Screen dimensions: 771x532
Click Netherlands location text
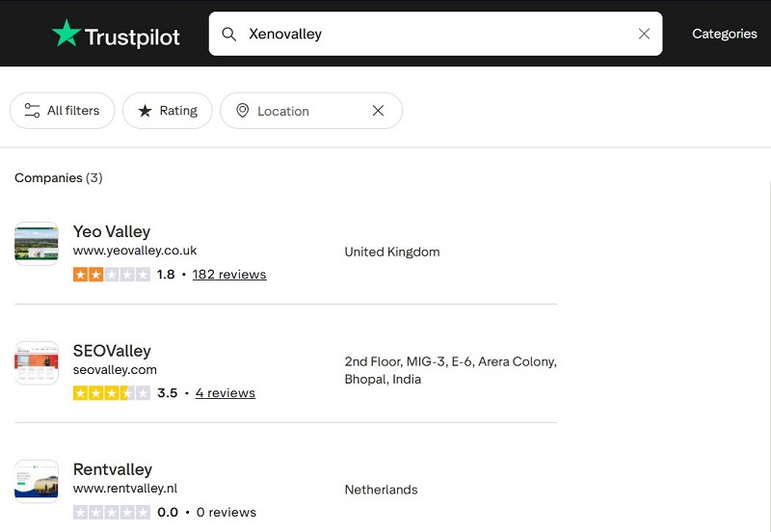click(x=381, y=490)
